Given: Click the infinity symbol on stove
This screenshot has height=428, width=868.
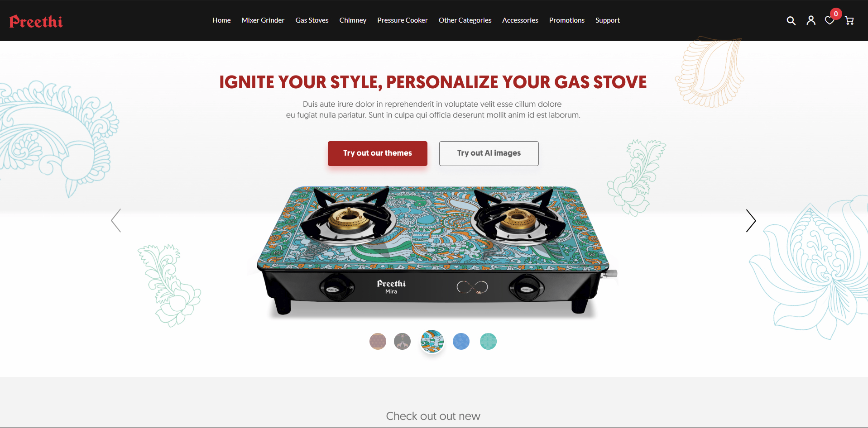Looking at the screenshot, I should (472, 287).
